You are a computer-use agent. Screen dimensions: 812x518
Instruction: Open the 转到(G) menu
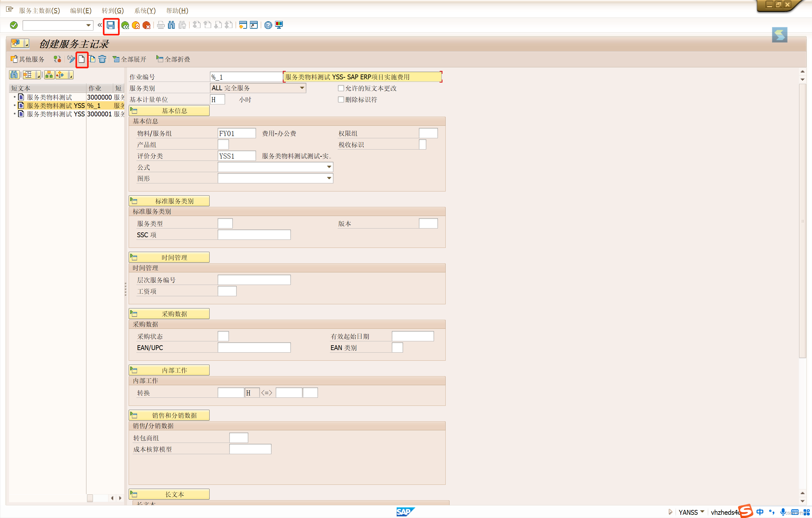113,10
